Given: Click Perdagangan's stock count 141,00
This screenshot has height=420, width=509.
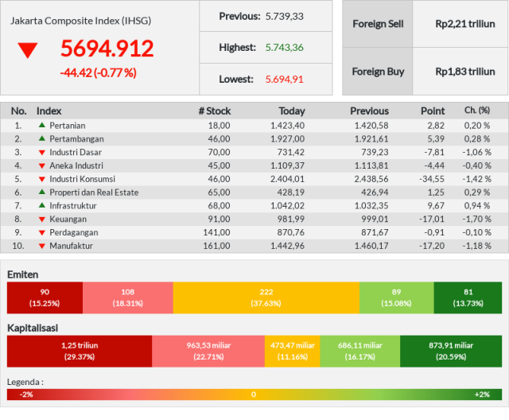Looking at the screenshot, I should (x=216, y=232).
